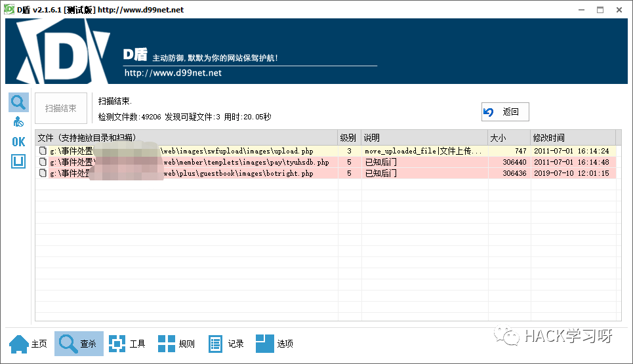Open the 规则 rules tab

[176, 344]
